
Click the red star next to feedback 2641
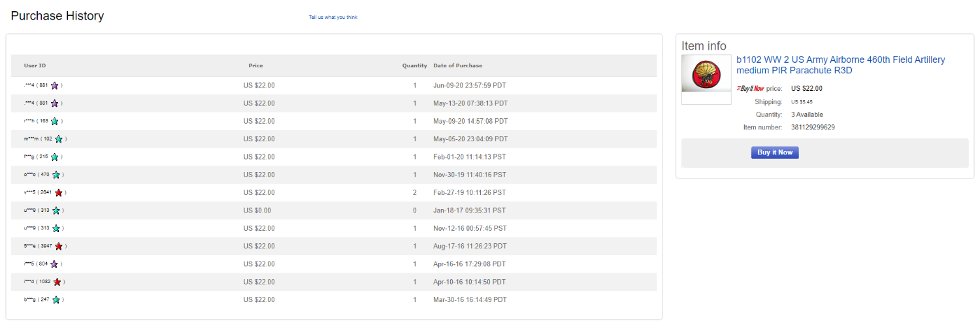[x=59, y=192]
